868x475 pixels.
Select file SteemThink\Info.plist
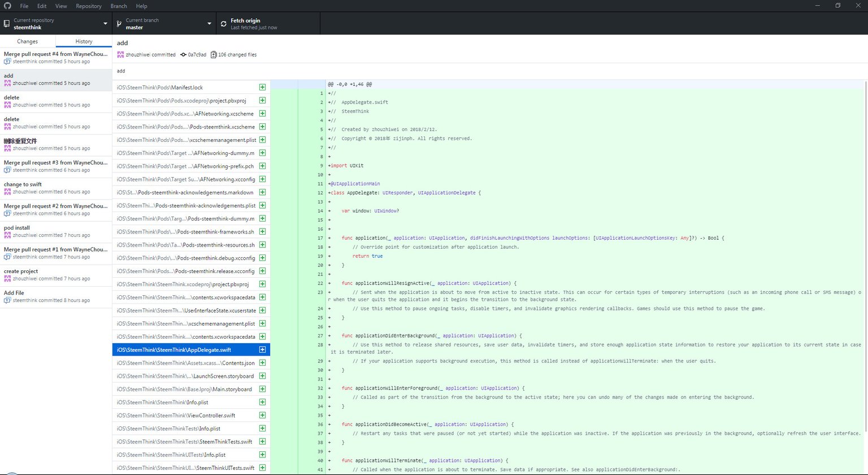pyautogui.click(x=191, y=402)
